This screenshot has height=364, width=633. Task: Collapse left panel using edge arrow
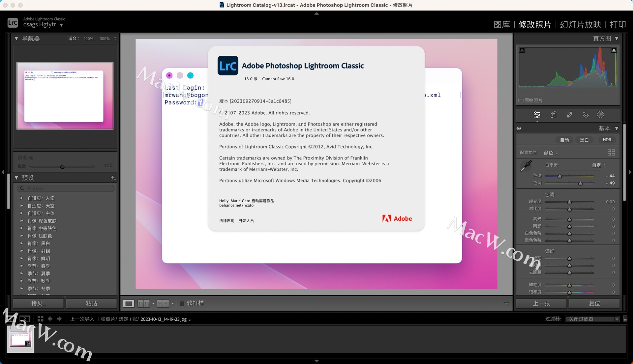pos(3,172)
